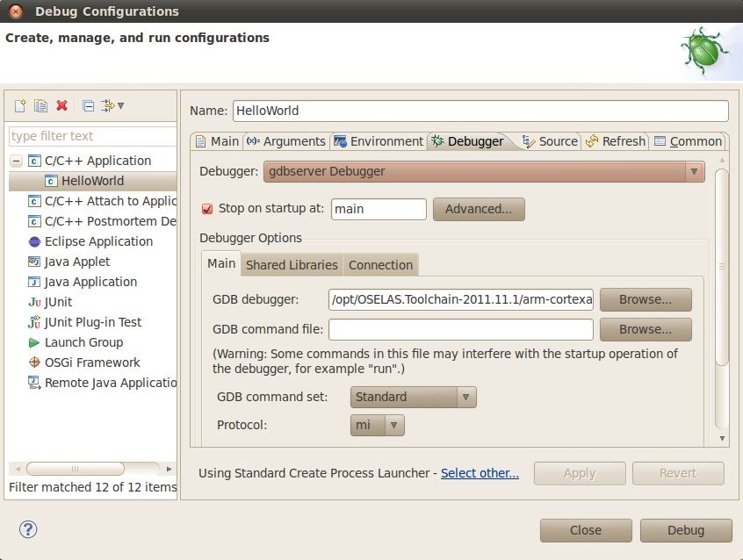
Task: Collapse the C/C++ Application tree node
Action: click(16, 162)
